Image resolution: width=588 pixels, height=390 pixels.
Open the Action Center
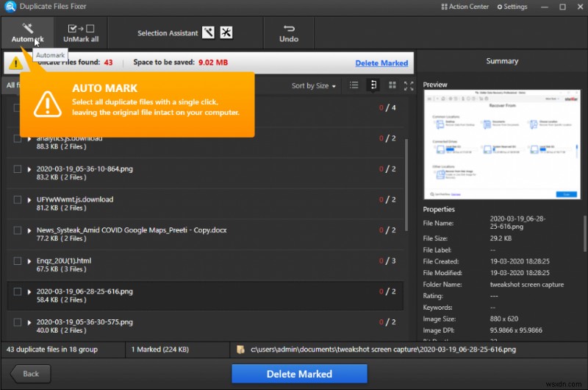pos(465,7)
